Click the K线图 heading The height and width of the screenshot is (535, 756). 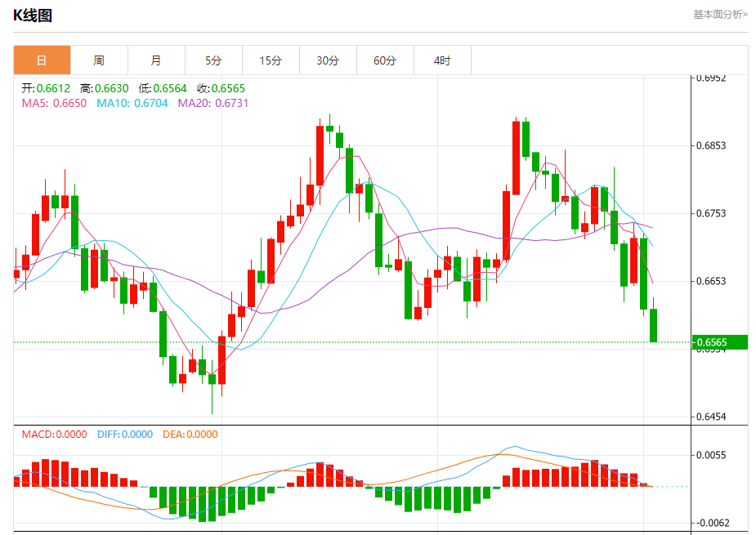[33, 16]
